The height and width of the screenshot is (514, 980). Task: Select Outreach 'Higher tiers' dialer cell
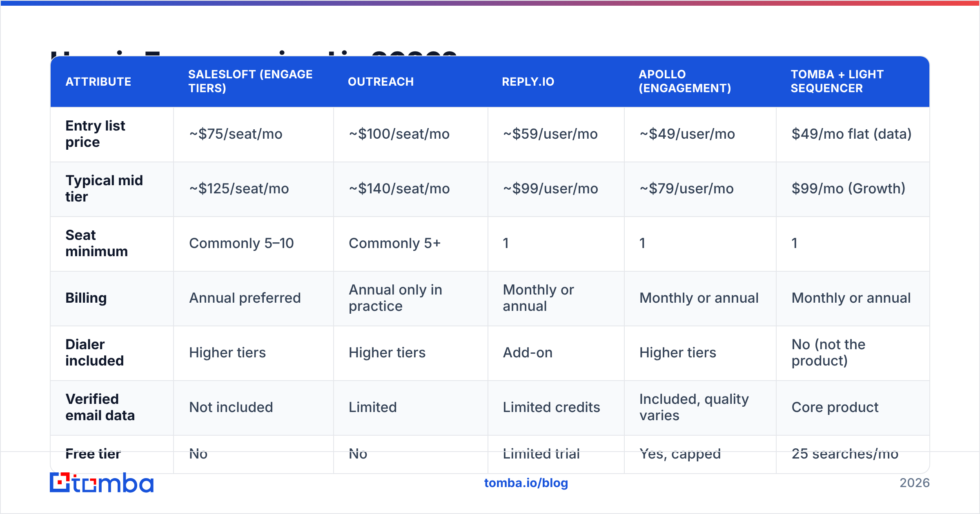click(x=387, y=352)
